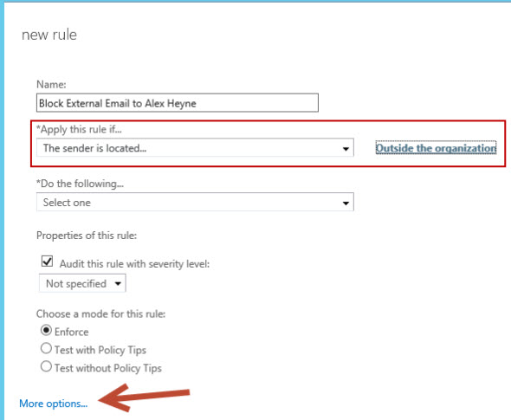
Task: Uncheck the Audit this rule checkbox
Action: pyautogui.click(x=47, y=262)
